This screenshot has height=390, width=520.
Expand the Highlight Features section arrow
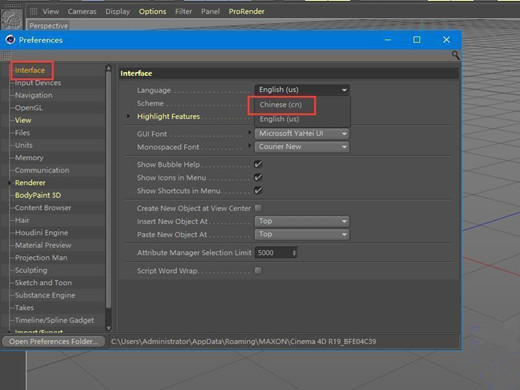[x=128, y=116]
